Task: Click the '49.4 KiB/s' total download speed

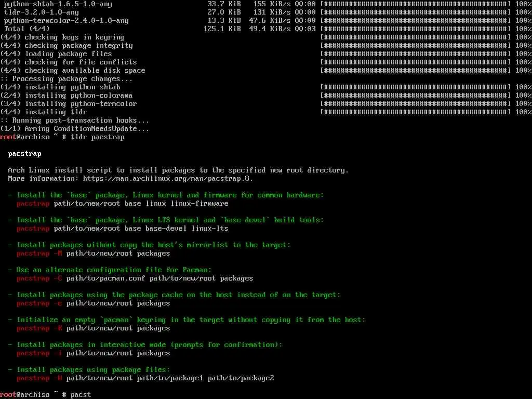Action: (x=270, y=29)
